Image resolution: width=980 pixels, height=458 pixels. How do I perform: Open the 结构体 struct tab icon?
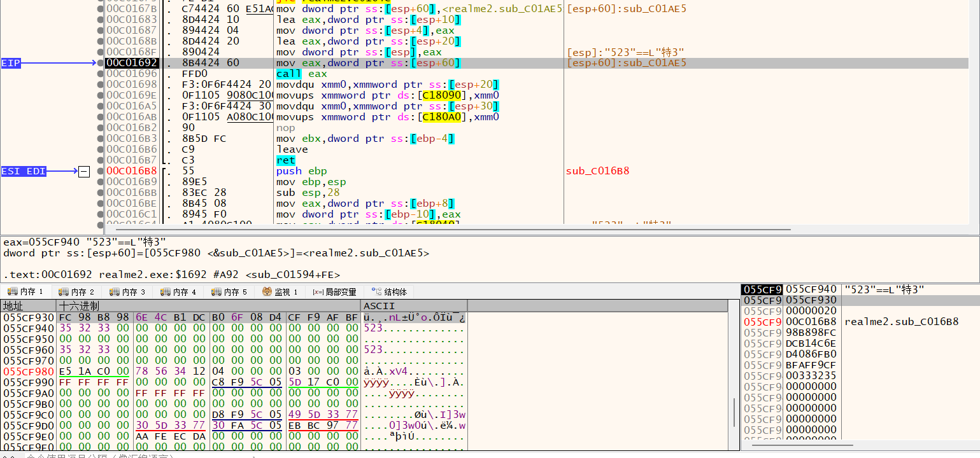(x=376, y=292)
